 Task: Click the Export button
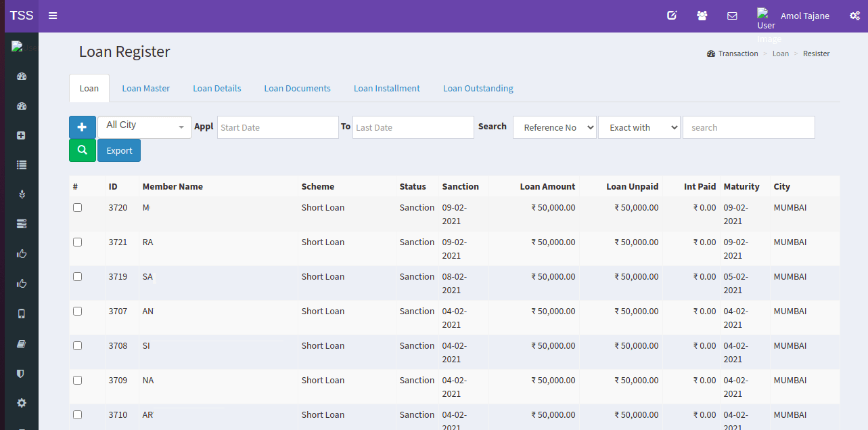pyautogui.click(x=119, y=150)
